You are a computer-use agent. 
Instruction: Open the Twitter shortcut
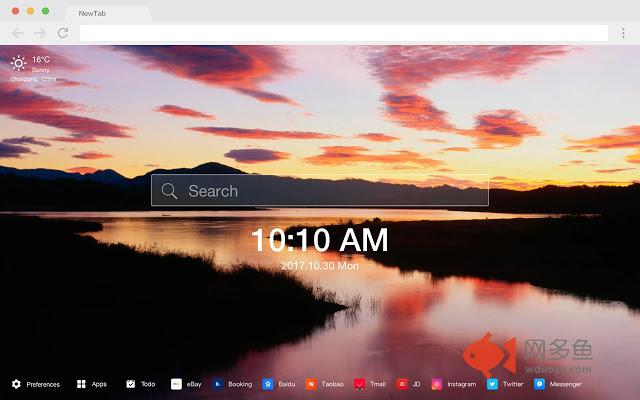coord(492,384)
